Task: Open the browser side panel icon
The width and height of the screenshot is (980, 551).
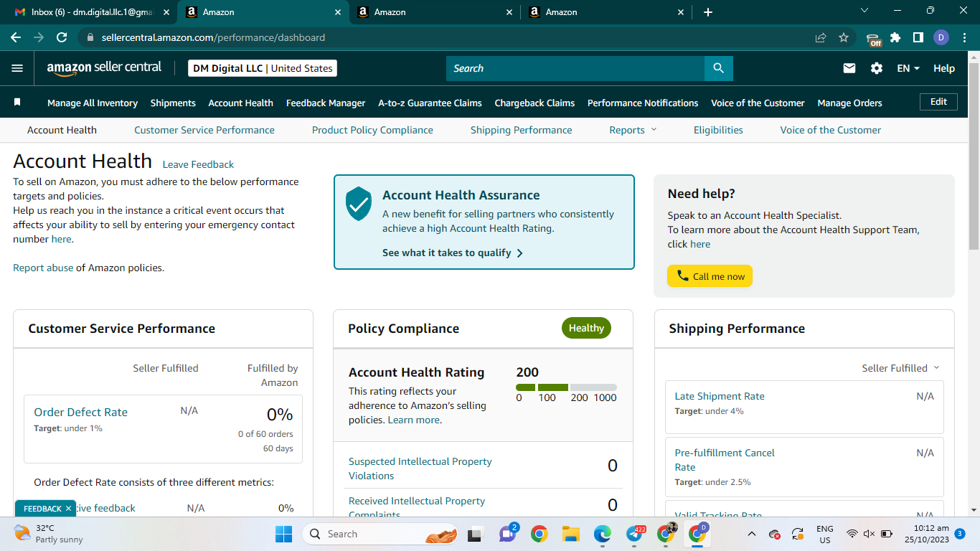Action: (x=918, y=37)
